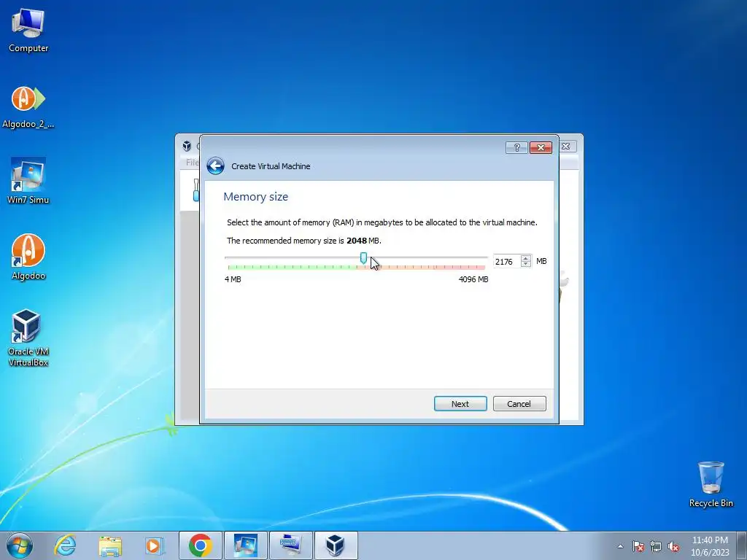
Task: Go back with the wizard back arrow
Action: click(x=215, y=166)
